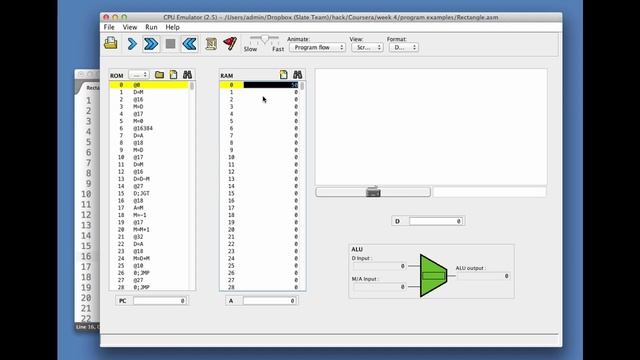The width and height of the screenshot is (640, 360).
Task: Click RAM address 16 value
Action: [x=271, y=201]
